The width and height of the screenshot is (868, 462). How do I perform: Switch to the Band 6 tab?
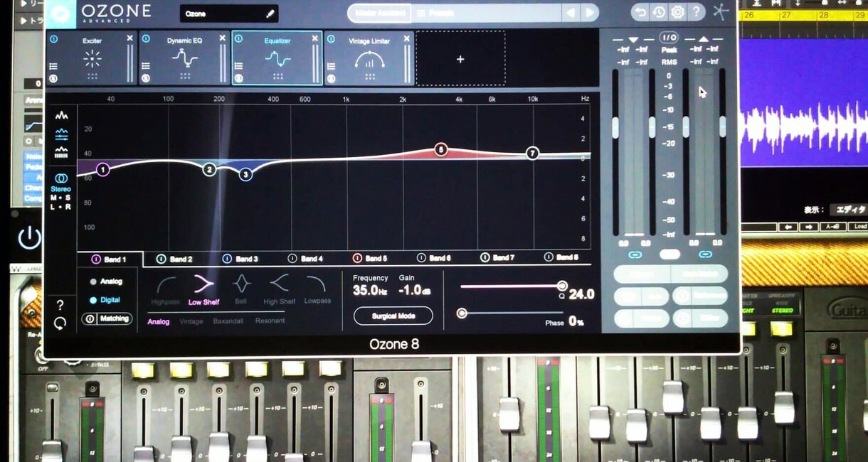434,259
